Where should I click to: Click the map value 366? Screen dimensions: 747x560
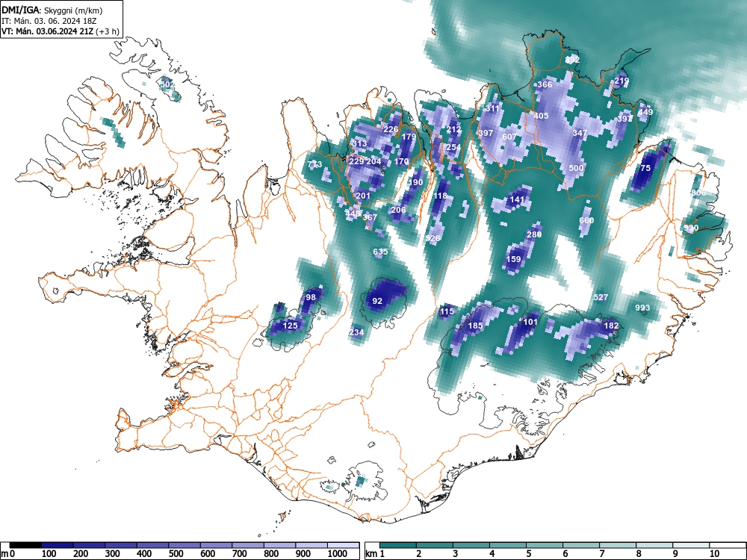click(x=545, y=85)
